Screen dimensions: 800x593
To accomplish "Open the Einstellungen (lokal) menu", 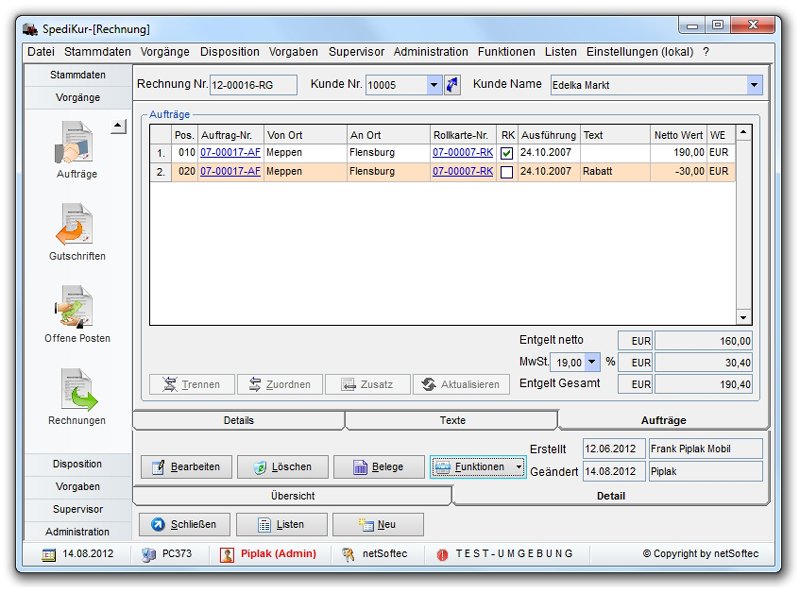I will tap(639, 52).
